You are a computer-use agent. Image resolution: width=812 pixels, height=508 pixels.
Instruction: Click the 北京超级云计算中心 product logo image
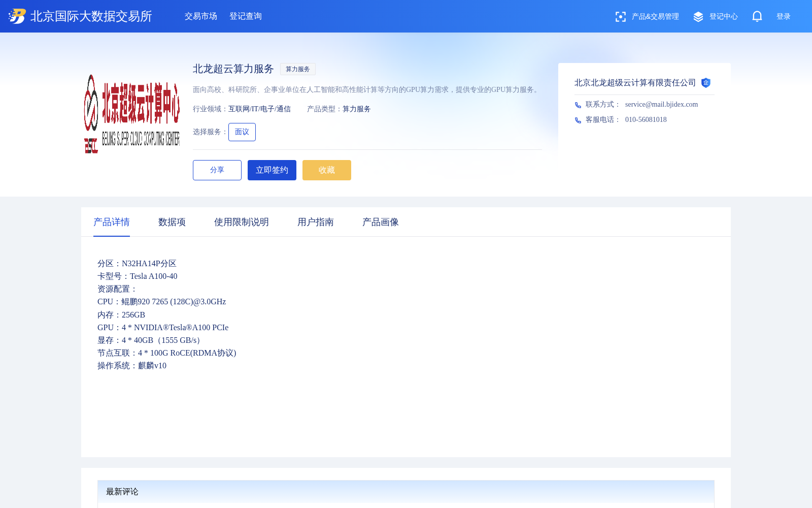(x=132, y=114)
